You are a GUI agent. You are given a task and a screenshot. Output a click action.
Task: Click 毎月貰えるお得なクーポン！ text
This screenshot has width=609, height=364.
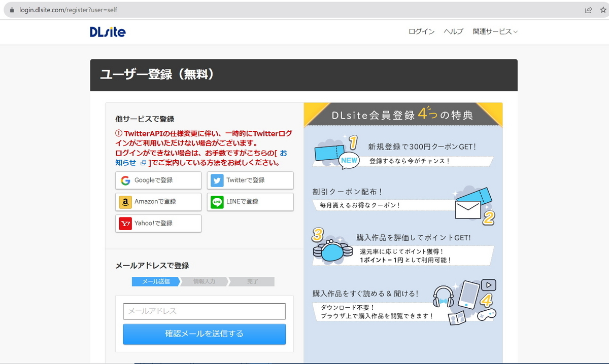[x=360, y=205]
